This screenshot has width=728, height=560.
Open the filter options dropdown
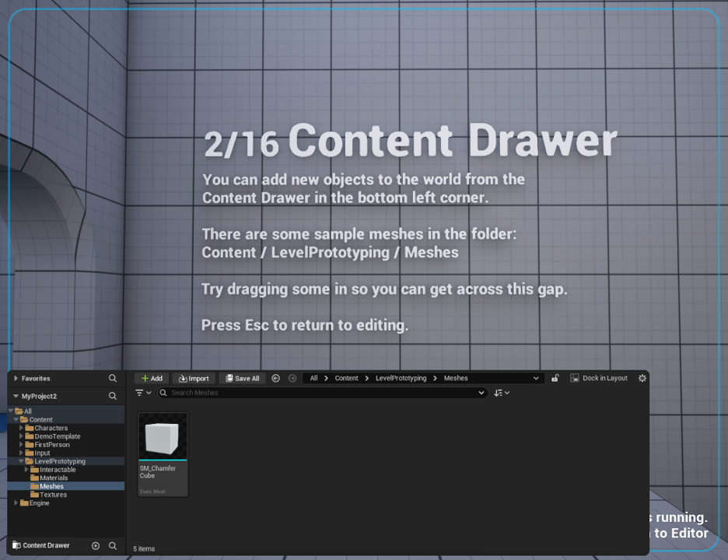pyautogui.click(x=143, y=393)
